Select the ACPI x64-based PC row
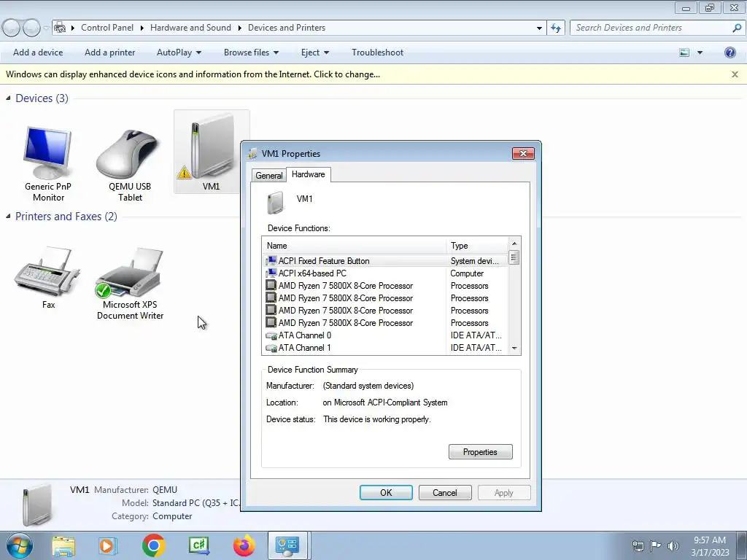 [x=385, y=273]
